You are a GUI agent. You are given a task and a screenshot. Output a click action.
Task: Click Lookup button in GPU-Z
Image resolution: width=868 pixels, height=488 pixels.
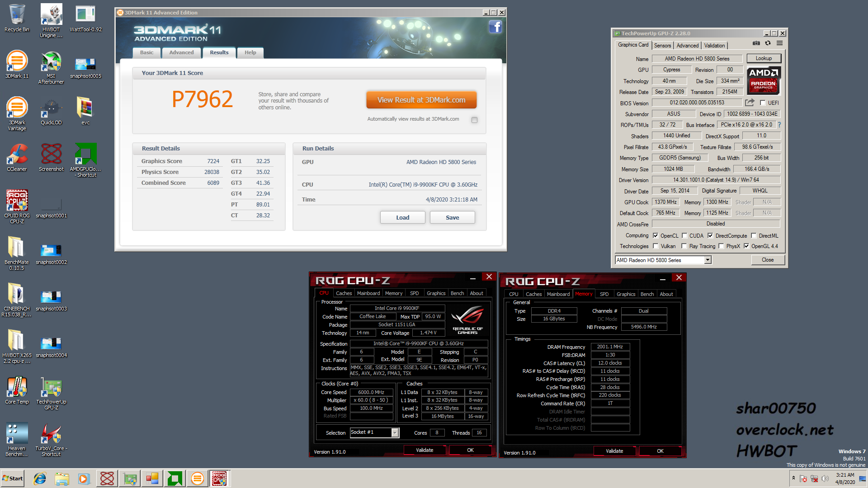764,58
